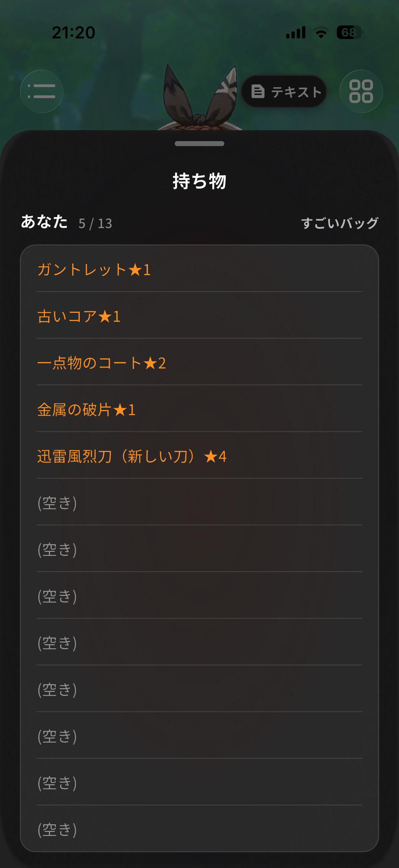Select item 一点物のコート★2

tap(199, 362)
